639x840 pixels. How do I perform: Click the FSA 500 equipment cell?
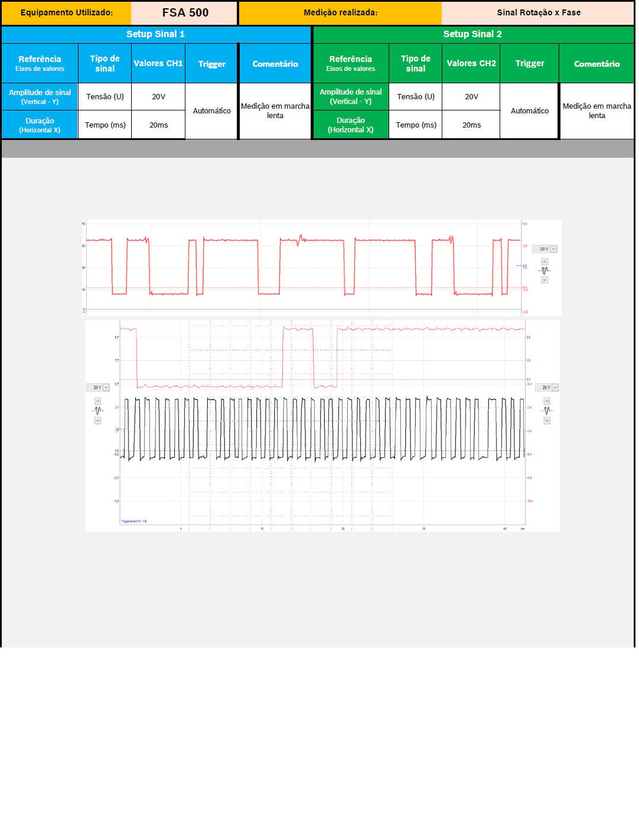pos(185,13)
